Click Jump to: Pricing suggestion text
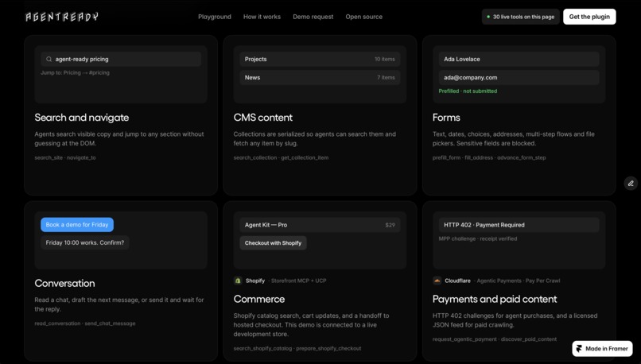 pyautogui.click(x=76, y=72)
